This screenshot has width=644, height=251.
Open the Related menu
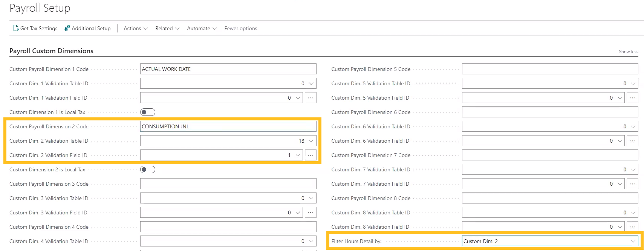[x=167, y=28]
